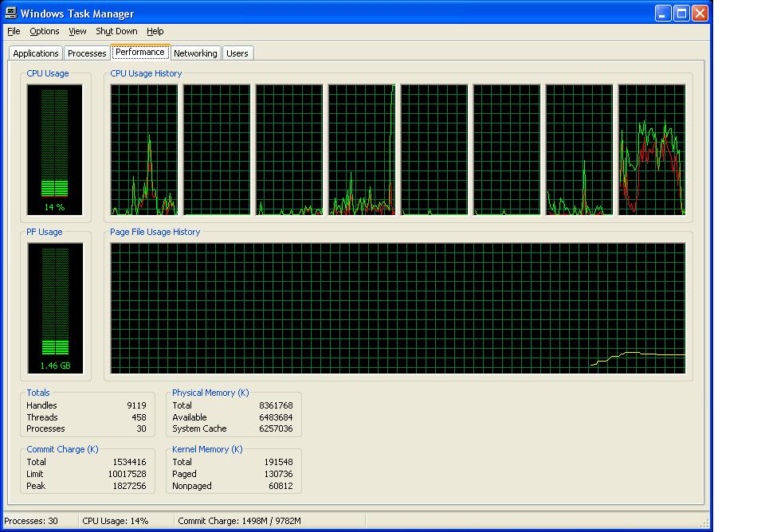The height and width of the screenshot is (532, 765).
Task: Click the Totals group label
Action: pos(38,393)
